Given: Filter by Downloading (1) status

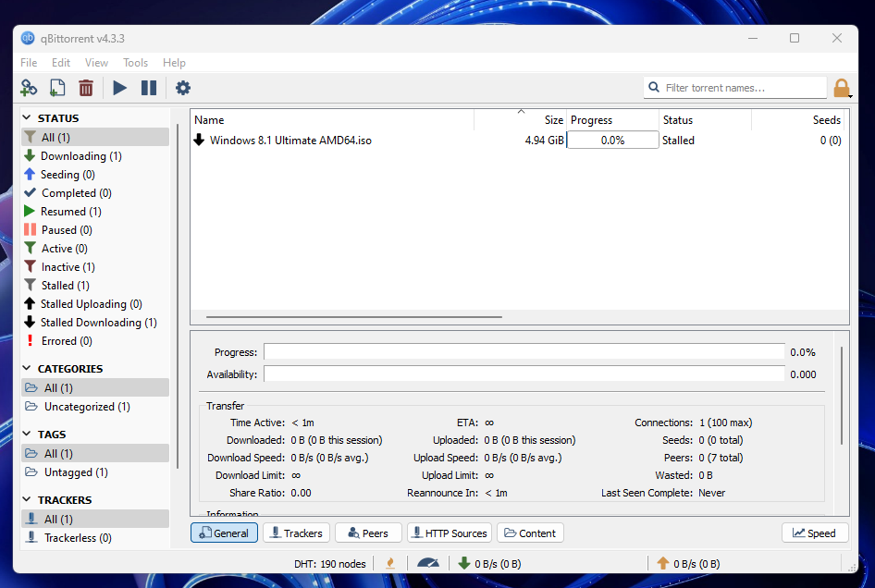Looking at the screenshot, I should 95,155.
